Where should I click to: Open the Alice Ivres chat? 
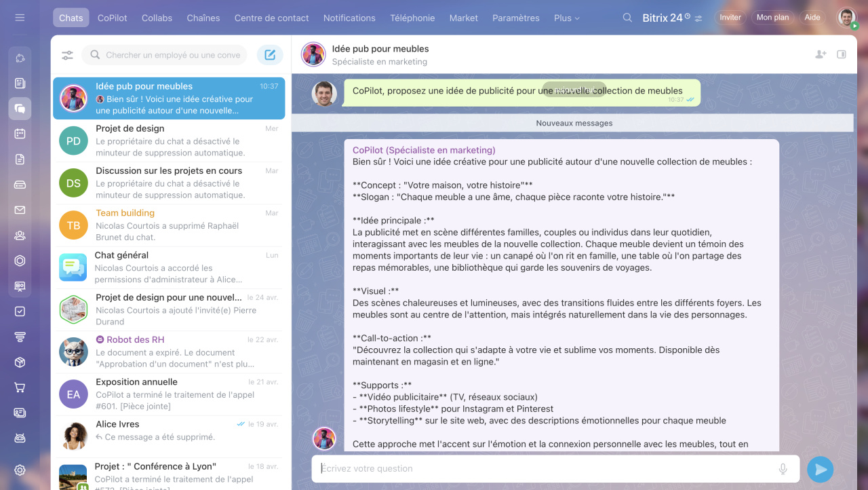coord(169,436)
